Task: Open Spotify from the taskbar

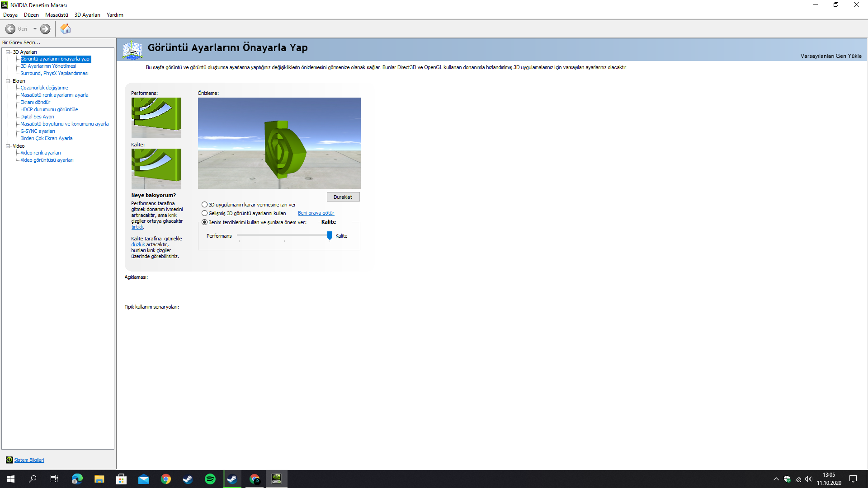Action: click(210, 479)
